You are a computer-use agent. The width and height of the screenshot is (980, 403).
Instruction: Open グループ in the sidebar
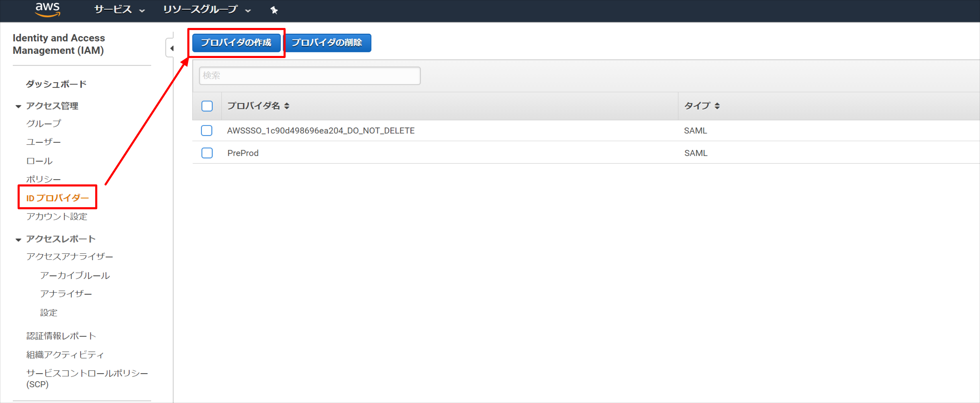43,124
